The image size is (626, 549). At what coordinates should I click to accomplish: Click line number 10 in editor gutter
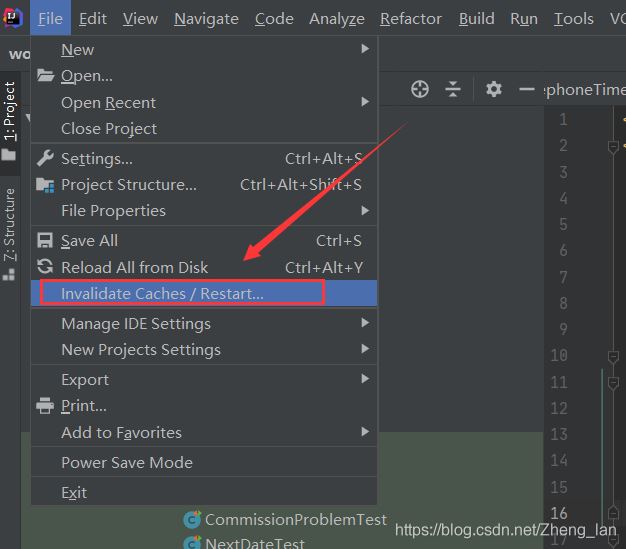tap(558, 355)
